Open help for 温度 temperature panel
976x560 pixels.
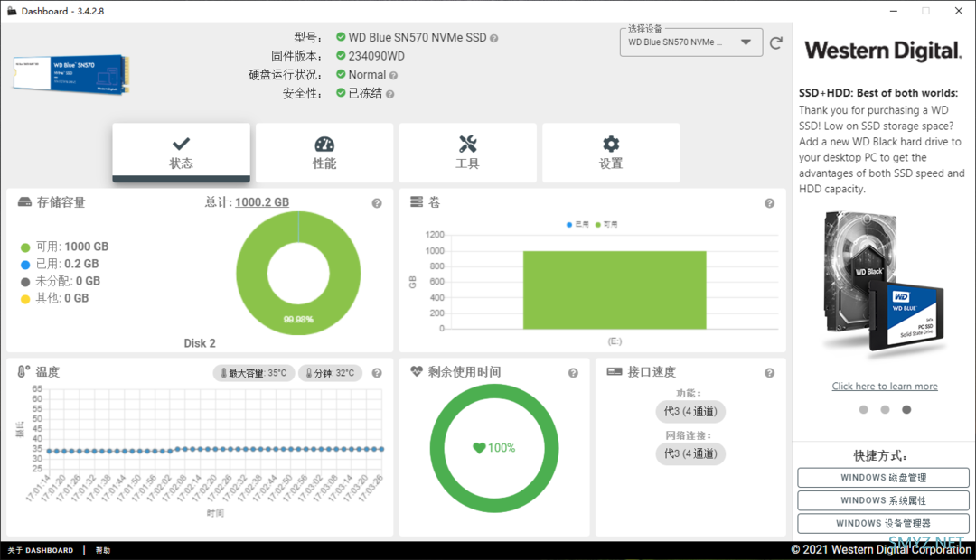click(377, 373)
